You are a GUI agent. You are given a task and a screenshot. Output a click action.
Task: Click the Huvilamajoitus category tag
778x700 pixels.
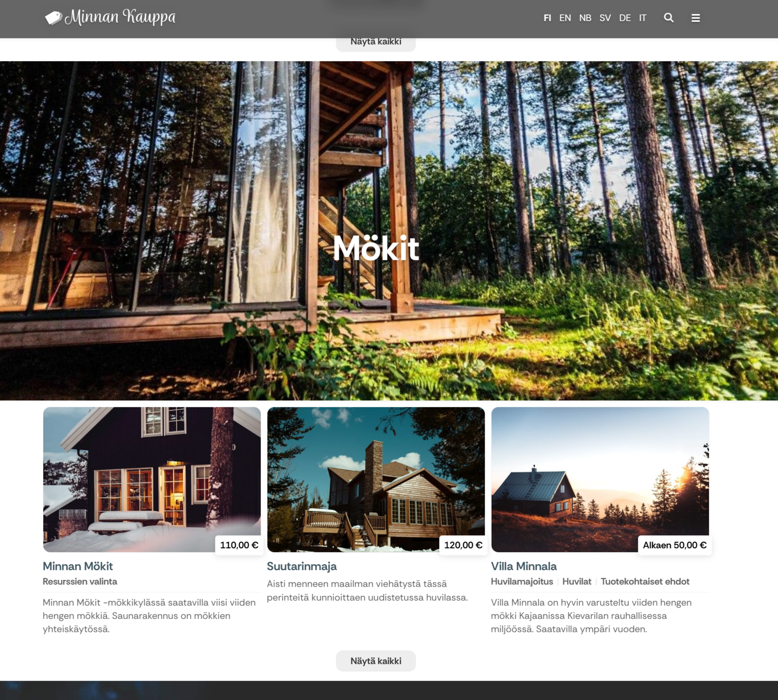522,581
